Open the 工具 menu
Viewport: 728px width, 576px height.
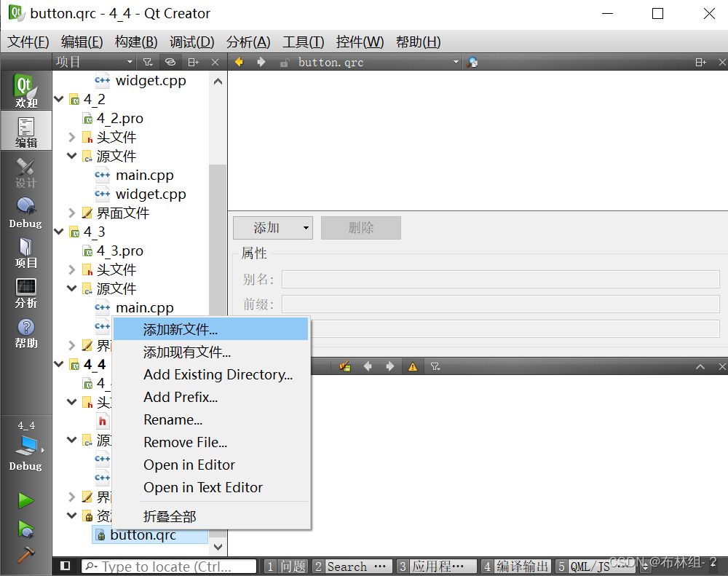(x=303, y=42)
